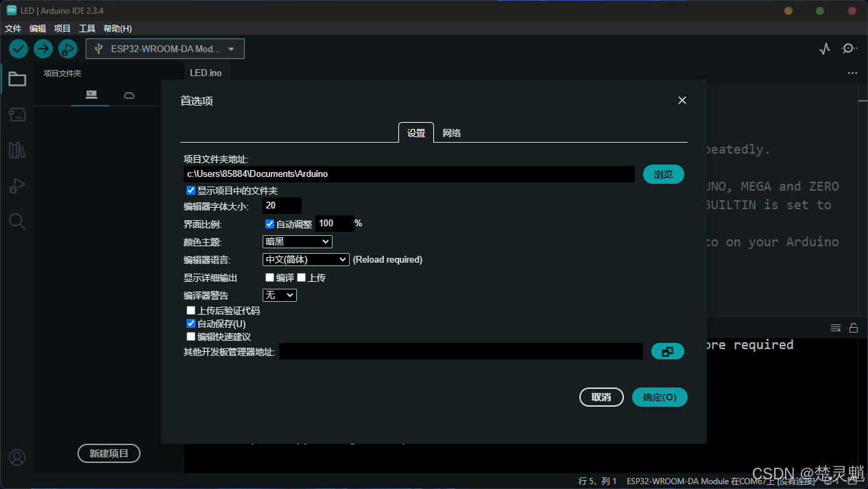Viewport: 868px width, 489px height.
Task: Click the Upload arrow icon
Action: [43, 49]
